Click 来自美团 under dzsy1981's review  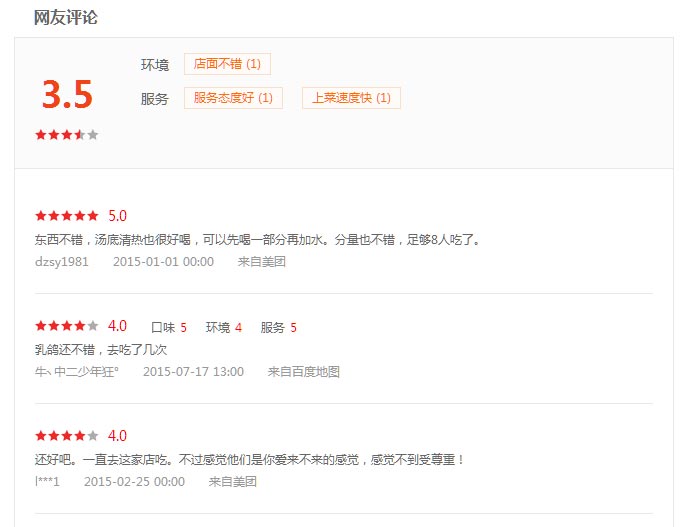pyautogui.click(x=262, y=262)
